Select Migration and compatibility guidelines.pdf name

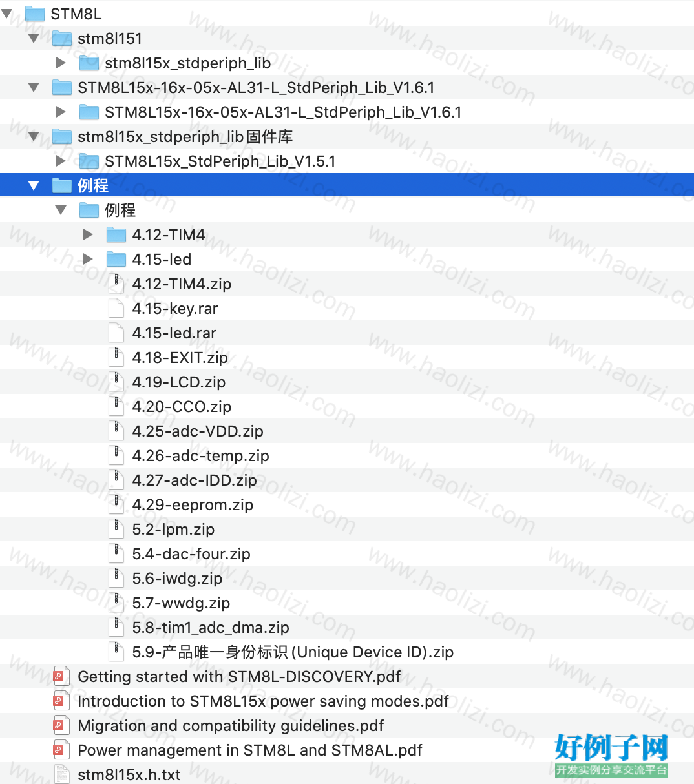(x=231, y=726)
